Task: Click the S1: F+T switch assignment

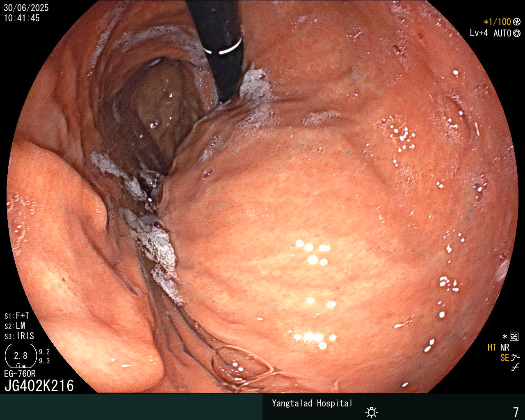Action: pos(17,315)
